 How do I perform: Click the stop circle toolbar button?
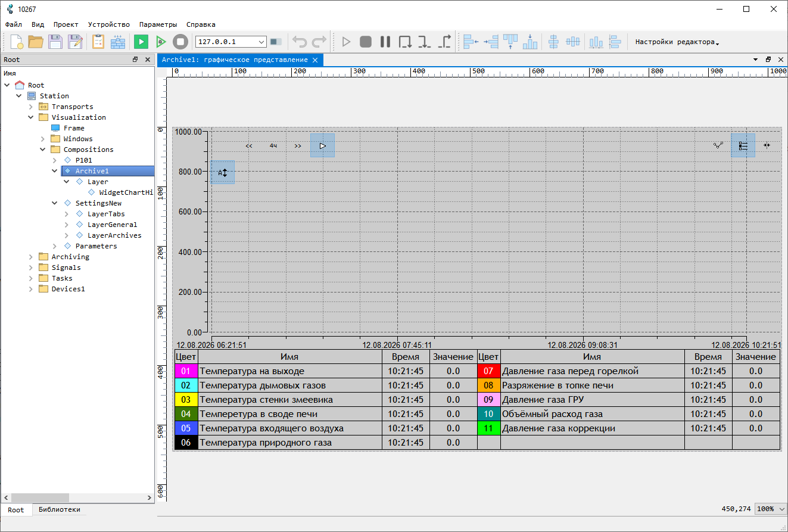(x=180, y=42)
